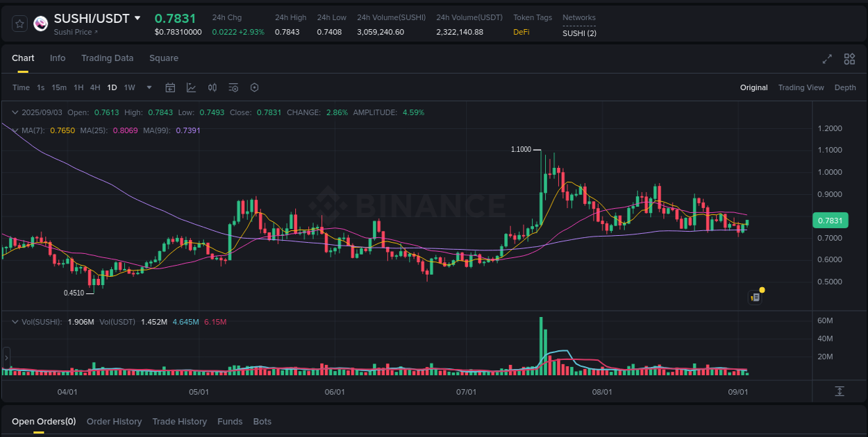Select the chart type icon

click(191, 87)
